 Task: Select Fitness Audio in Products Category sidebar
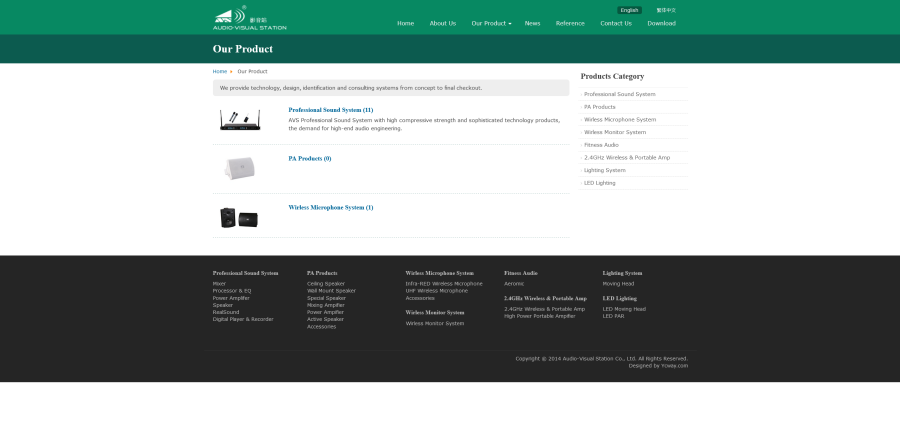click(601, 145)
